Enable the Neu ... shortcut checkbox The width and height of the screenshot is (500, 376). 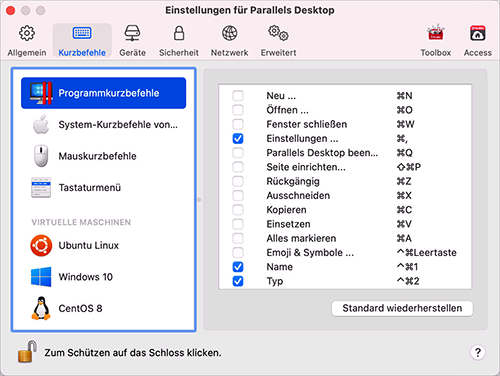click(x=238, y=96)
